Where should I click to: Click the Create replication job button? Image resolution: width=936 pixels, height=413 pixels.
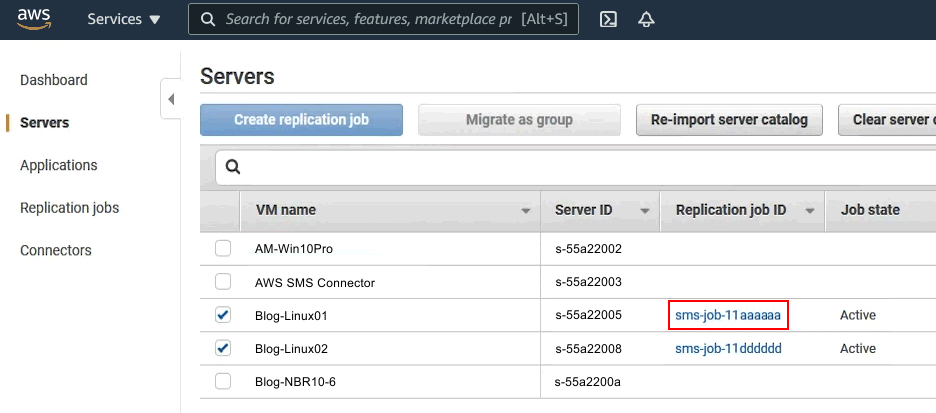pyautogui.click(x=301, y=120)
